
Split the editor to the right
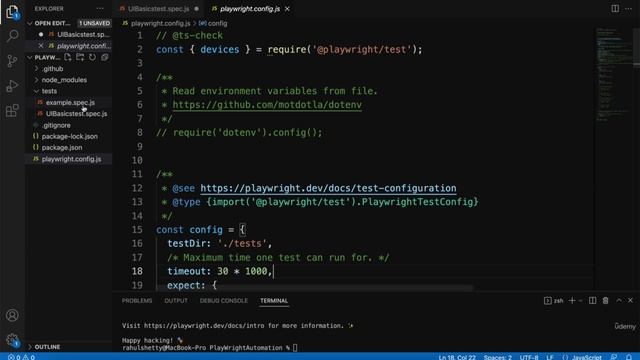(615, 9)
